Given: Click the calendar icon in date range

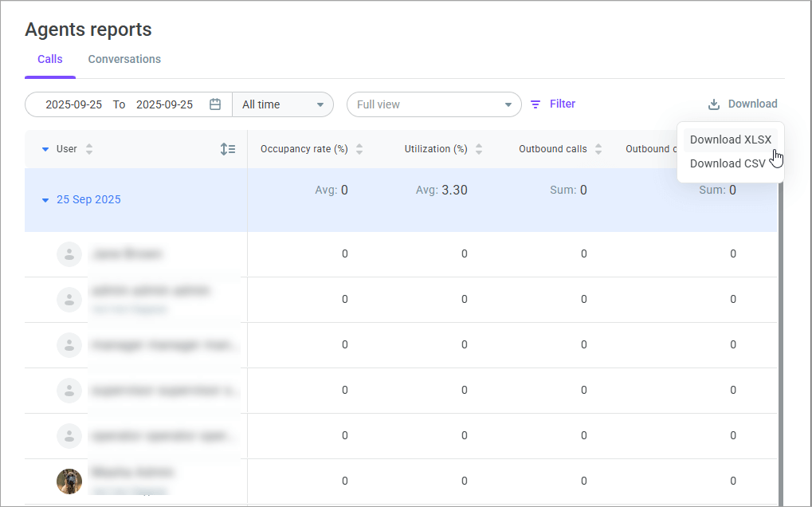Looking at the screenshot, I should tap(215, 104).
